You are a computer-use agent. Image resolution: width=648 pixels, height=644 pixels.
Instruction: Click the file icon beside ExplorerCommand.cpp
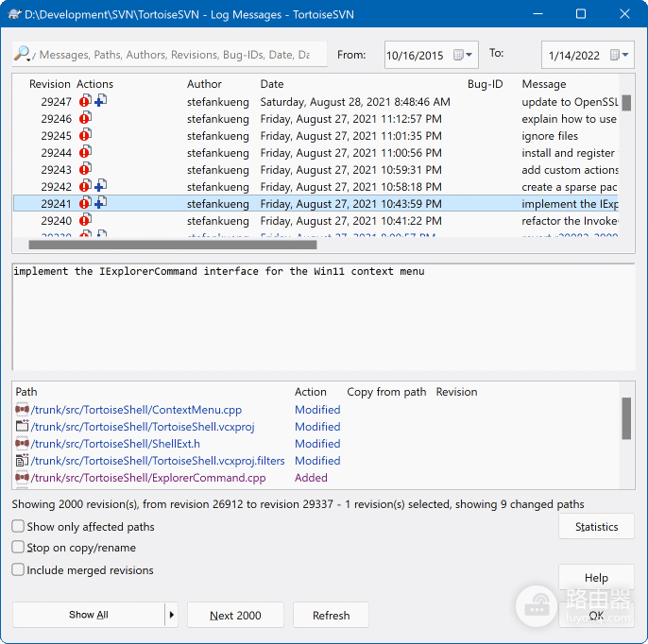pos(22,477)
